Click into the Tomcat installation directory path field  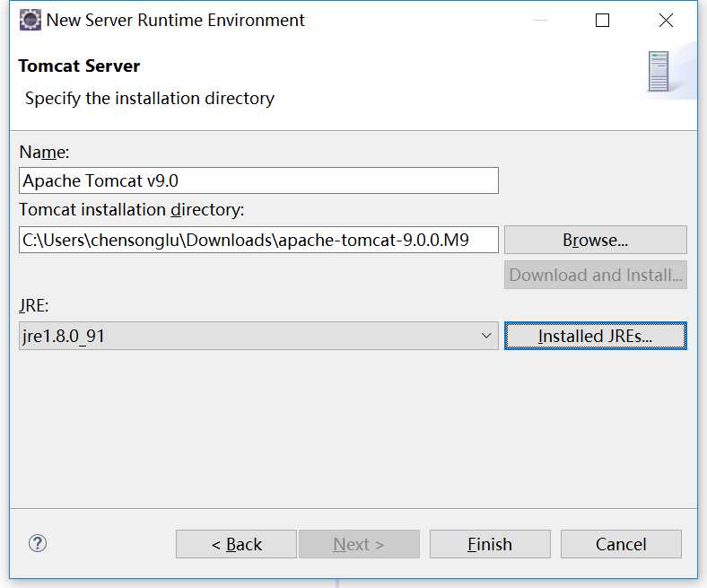258,240
